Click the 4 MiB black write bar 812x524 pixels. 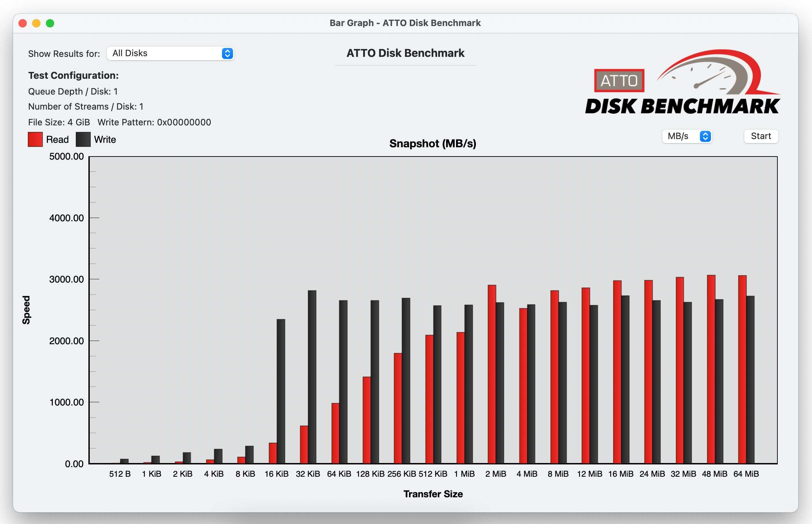click(531, 384)
